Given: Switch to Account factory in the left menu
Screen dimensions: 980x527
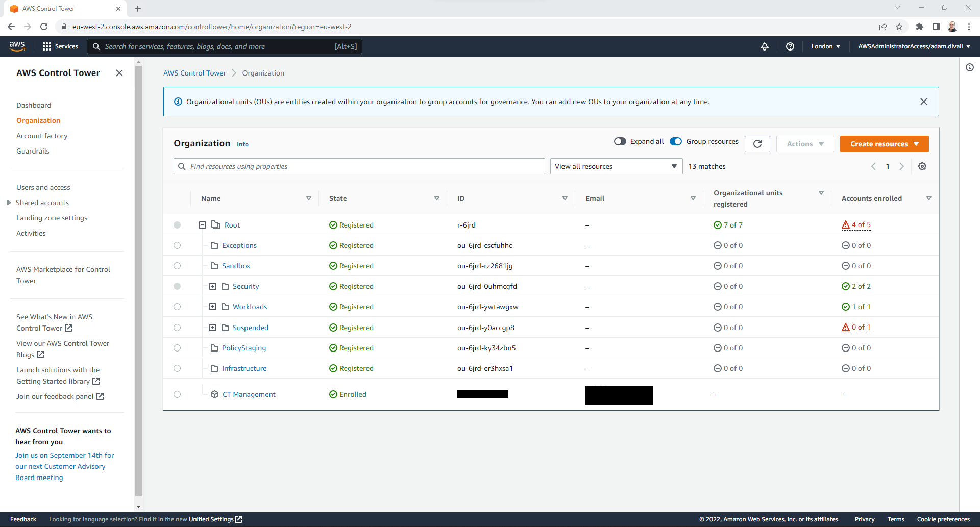Looking at the screenshot, I should (42, 136).
